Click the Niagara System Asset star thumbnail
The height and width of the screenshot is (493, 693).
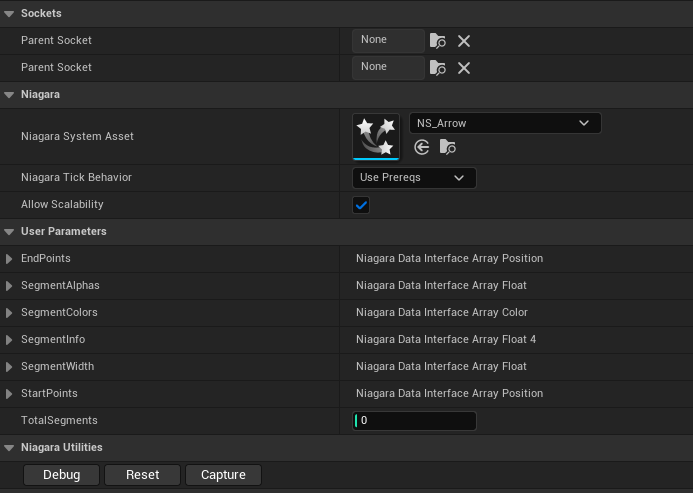pos(376,136)
